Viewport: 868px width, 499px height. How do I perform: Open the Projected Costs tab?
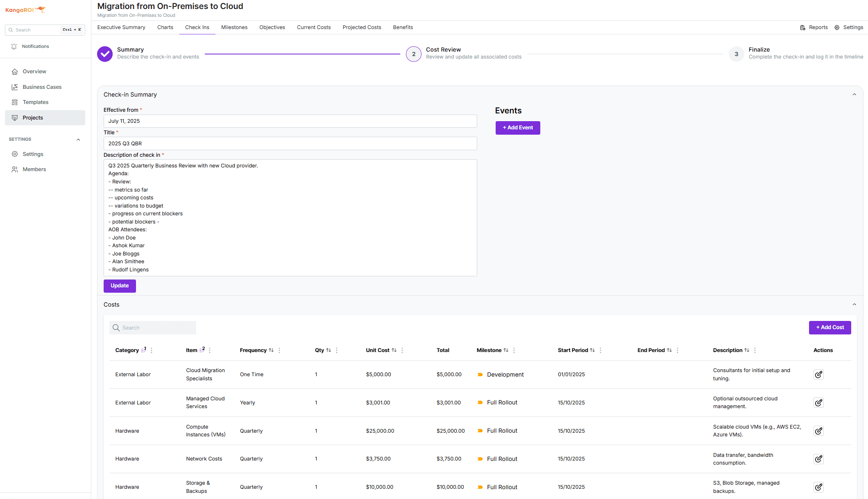[x=362, y=27]
